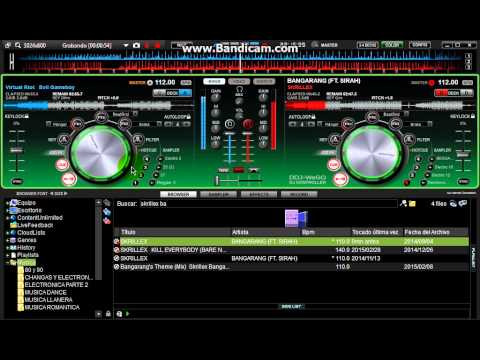Toggle right deck AUTOLOOP lock
Image resolution: width=480 pixels, height=360 pixels.
(x=313, y=117)
